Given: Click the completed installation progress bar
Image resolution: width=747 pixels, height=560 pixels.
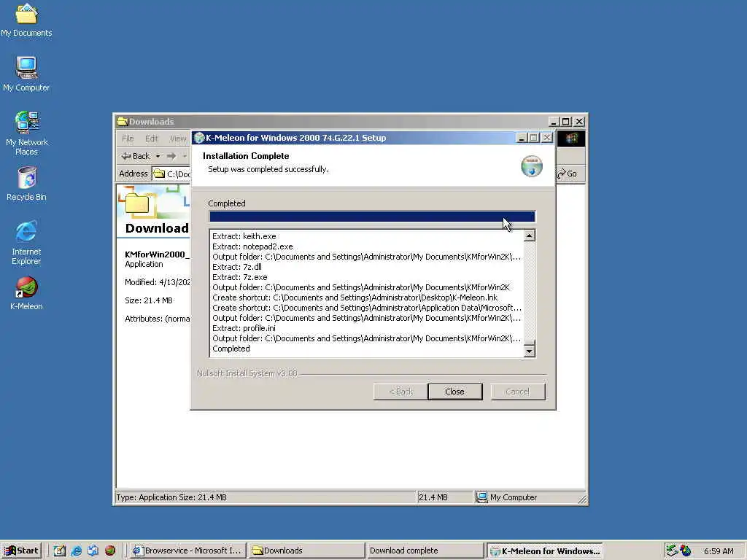Looking at the screenshot, I should pos(372,217).
